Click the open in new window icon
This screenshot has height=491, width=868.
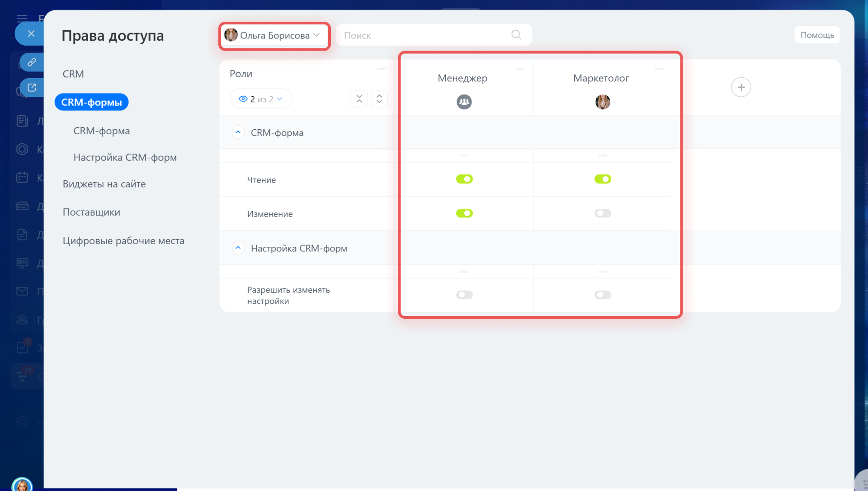point(32,88)
